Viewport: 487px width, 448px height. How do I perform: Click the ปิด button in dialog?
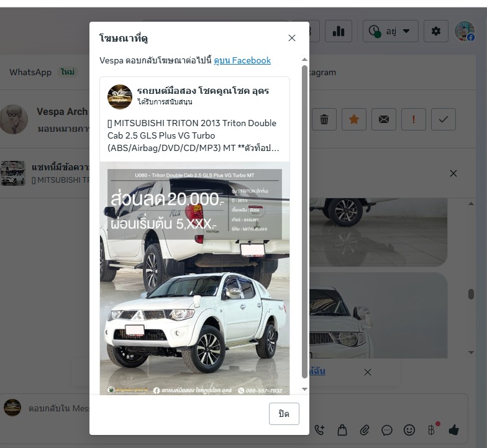(284, 414)
